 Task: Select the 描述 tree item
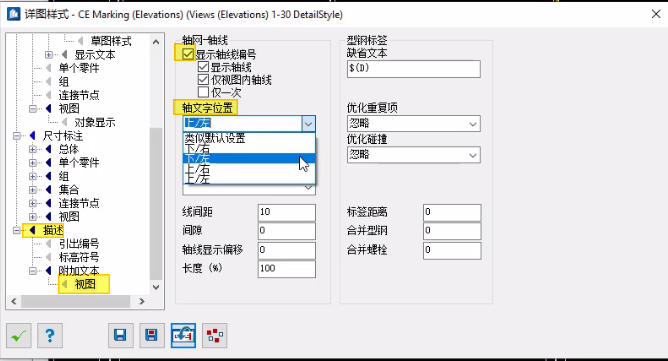point(53,230)
